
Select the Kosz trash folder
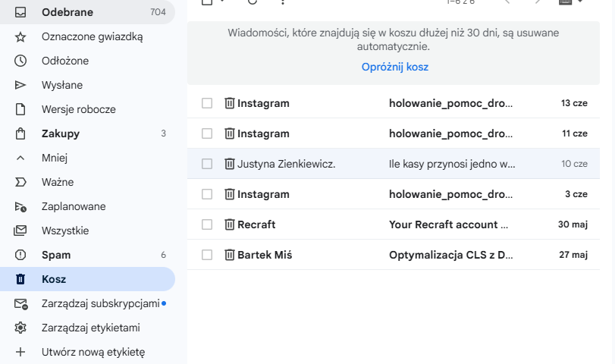pos(87,279)
